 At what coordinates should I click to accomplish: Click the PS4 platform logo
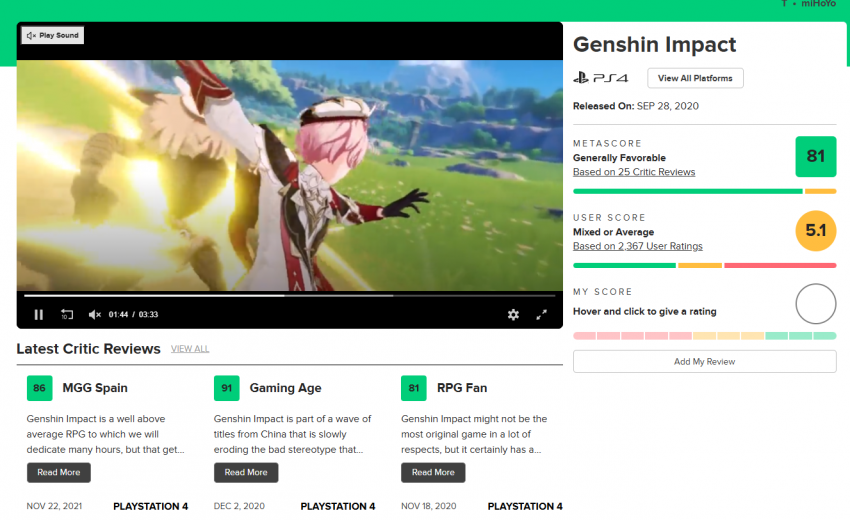point(601,78)
